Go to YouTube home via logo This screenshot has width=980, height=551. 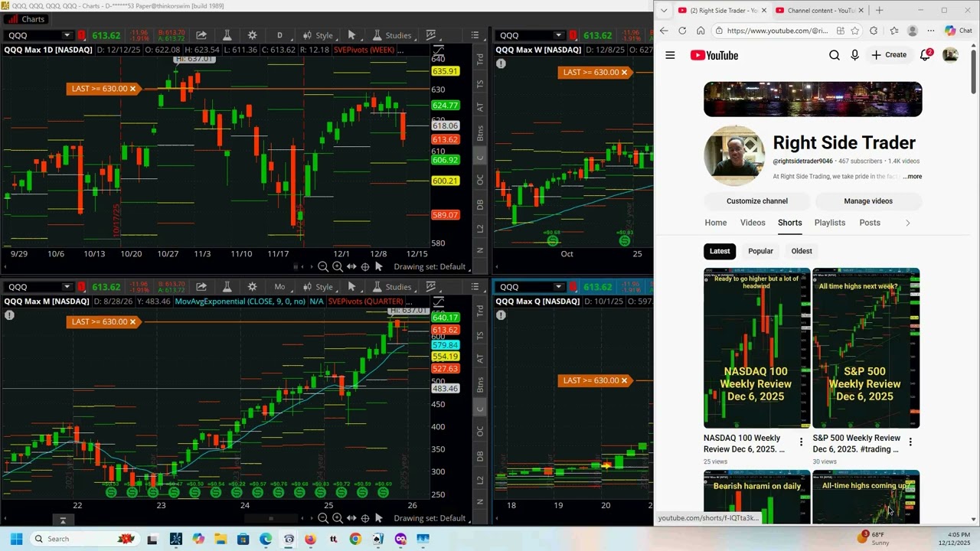point(714,55)
